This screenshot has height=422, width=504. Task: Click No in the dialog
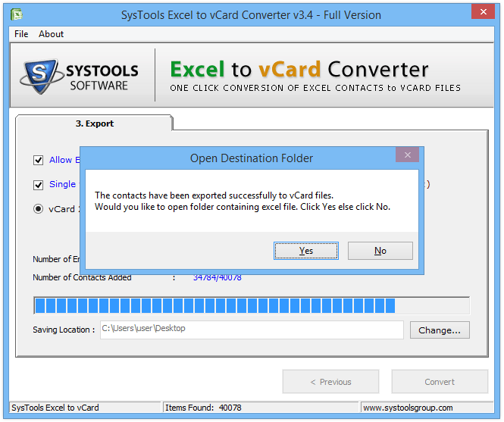tap(380, 251)
